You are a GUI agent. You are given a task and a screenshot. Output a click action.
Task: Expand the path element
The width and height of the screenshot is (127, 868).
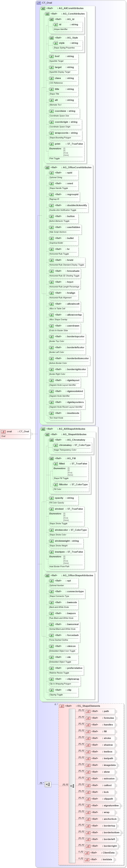click(x=116, y=712)
